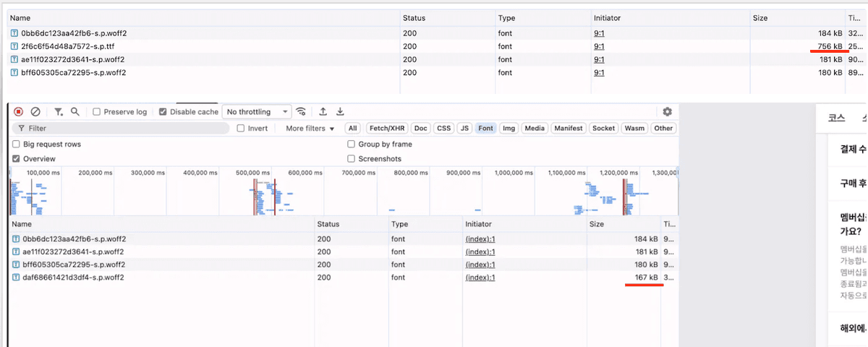This screenshot has height=347, width=868.
Task: Open network settings gear icon
Action: point(667,112)
